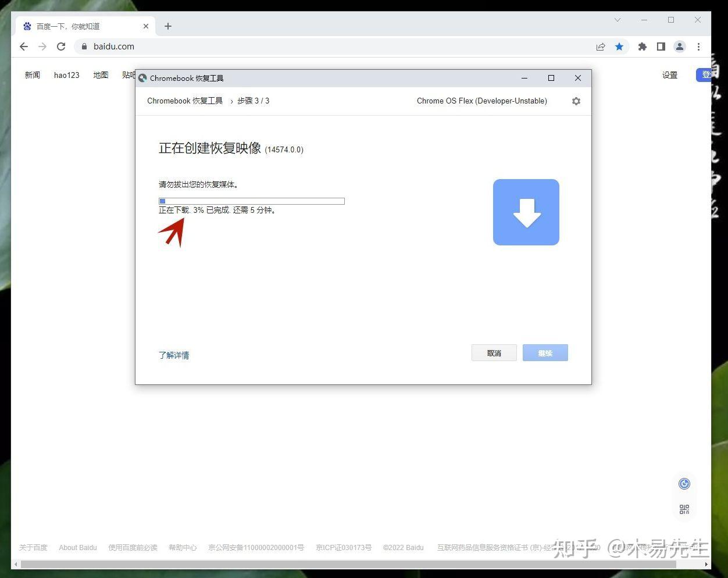
Task: Open the Extensions puzzle icon
Action: click(x=643, y=47)
